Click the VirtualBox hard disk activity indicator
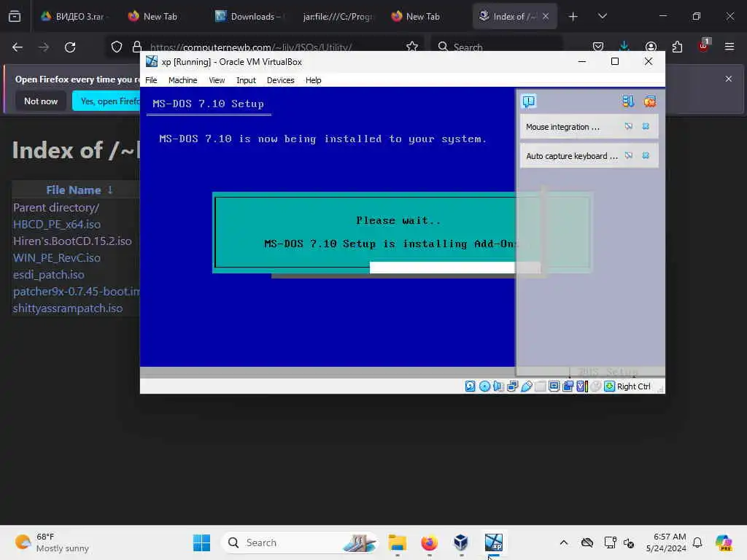747x560 pixels. (x=471, y=386)
